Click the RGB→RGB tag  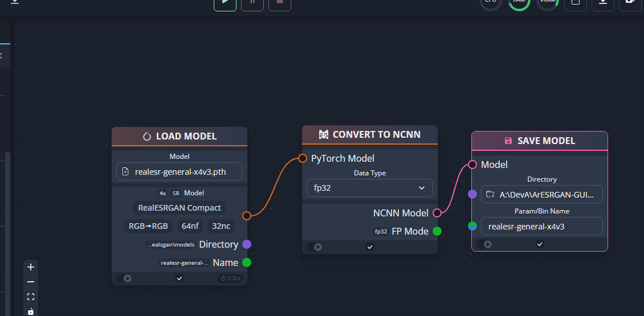[x=148, y=225]
